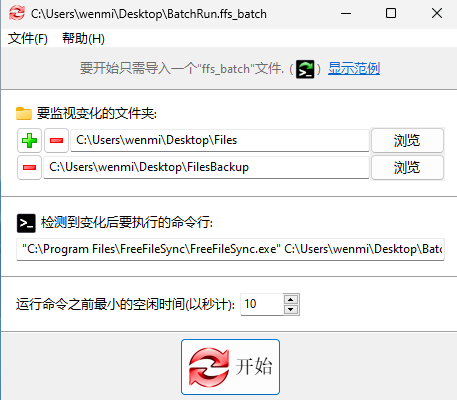Remove the Desktop\Files folder with red minus
Image resolution: width=457 pixels, height=400 pixels.
pos(56,140)
